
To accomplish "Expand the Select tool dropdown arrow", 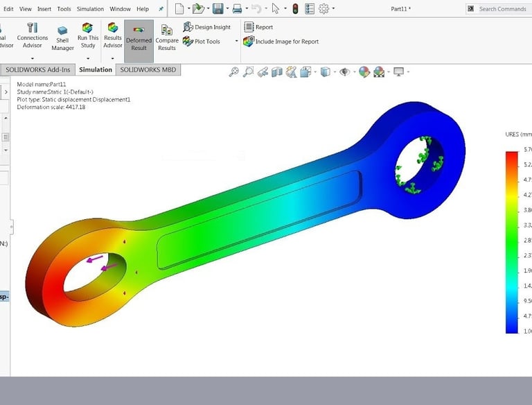I will 285,8.
